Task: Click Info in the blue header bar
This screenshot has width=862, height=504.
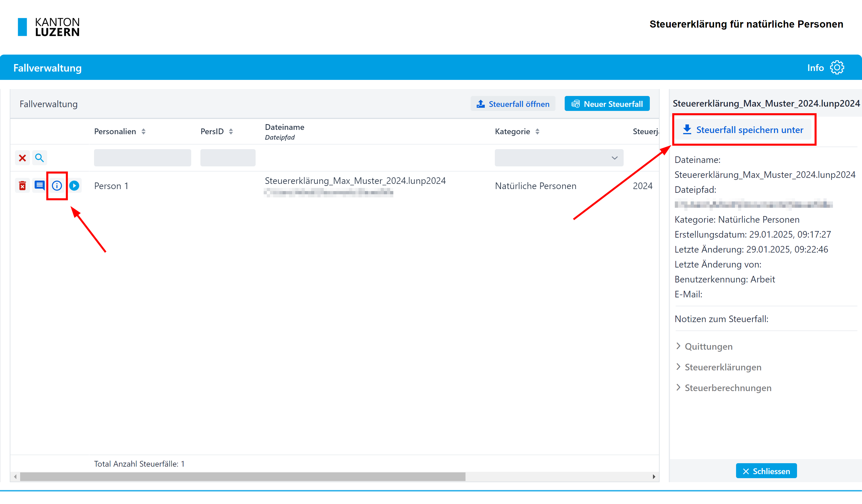Action: pos(815,68)
